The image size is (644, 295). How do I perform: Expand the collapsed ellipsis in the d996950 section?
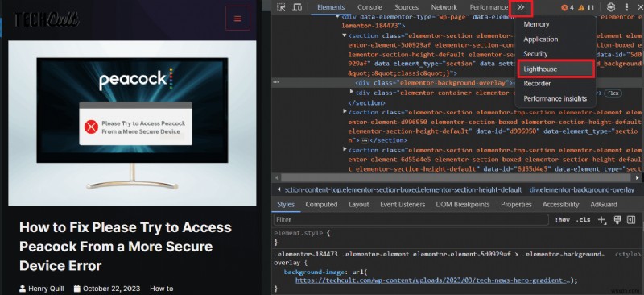[x=364, y=140]
